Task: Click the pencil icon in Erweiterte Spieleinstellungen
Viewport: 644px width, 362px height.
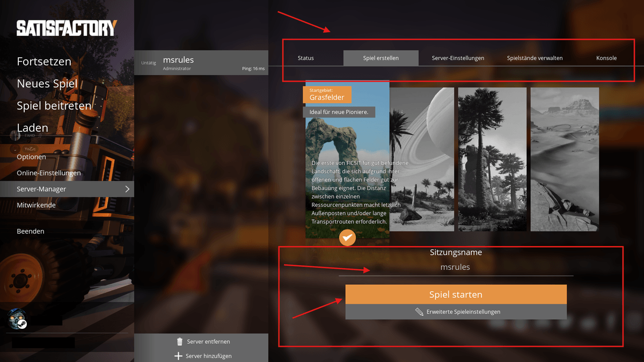Action: 420,312
